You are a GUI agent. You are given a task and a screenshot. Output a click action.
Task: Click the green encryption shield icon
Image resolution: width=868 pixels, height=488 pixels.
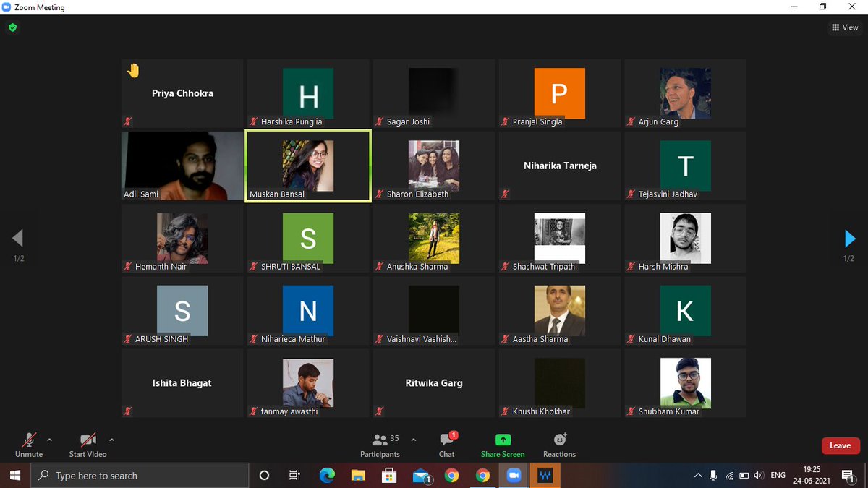pyautogui.click(x=12, y=27)
